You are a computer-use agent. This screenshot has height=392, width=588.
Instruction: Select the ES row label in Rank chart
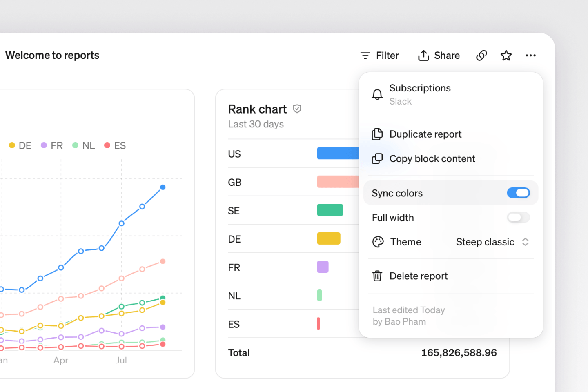click(x=234, y=325)
